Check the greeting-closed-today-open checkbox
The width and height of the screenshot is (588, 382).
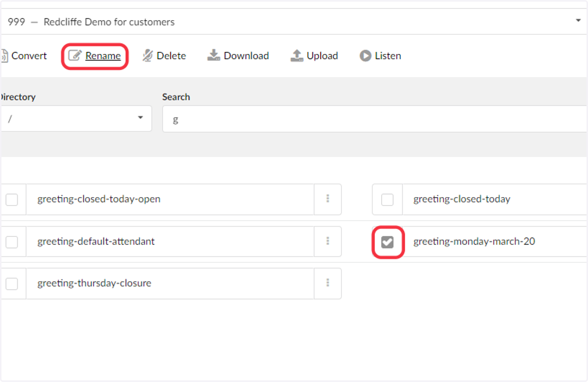[x=12, y=200]
